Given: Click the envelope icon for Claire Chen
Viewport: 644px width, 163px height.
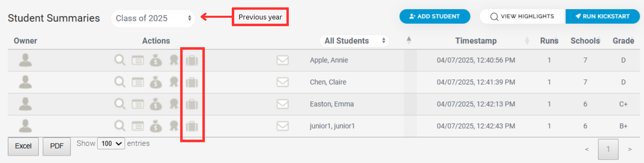Looking at the screenshot, I should click(283, 82).
